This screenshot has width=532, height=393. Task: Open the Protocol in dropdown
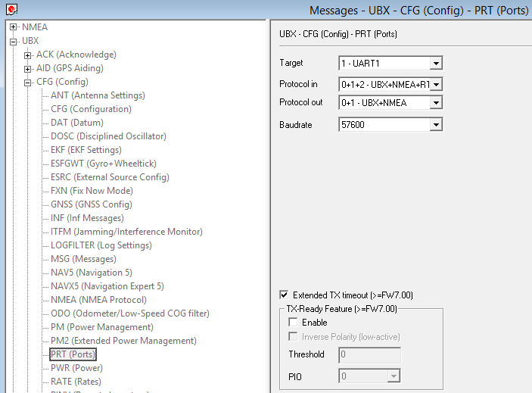pos(435,84)
